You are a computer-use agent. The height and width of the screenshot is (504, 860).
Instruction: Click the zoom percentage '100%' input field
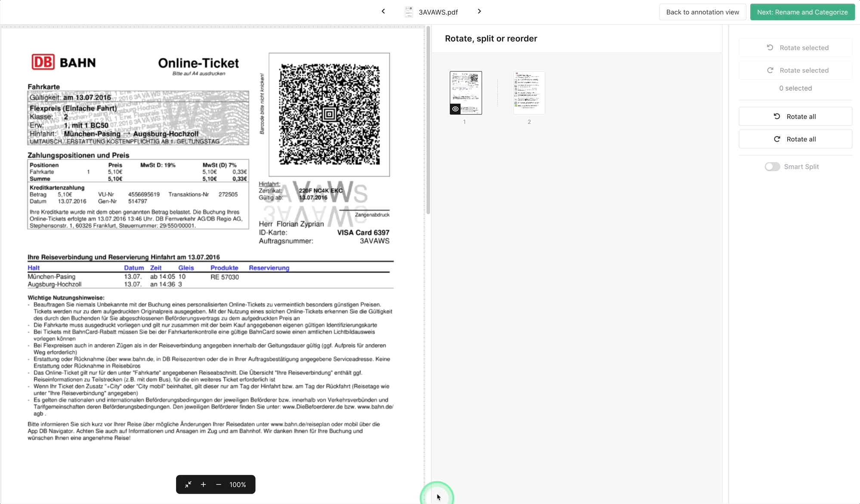pos(238,484)
